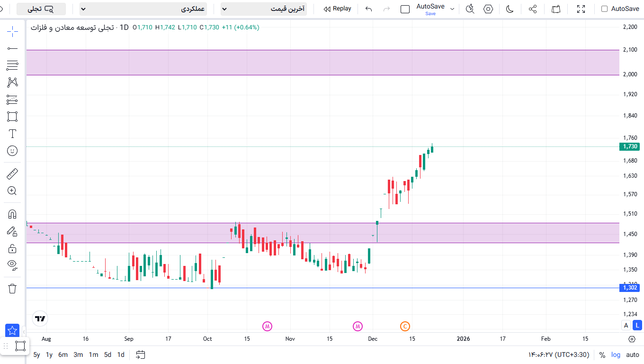Activate the magnet mode tool
Screen dimensions: 644x364
(12, 214)
